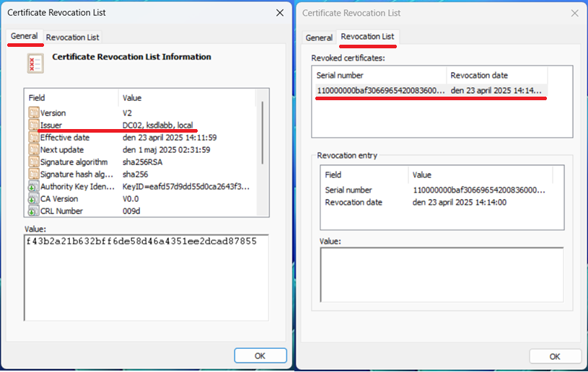Viewport: 588px width, 372px height.
Task: Click the Revocation date column header
Action: pos(497,75)
